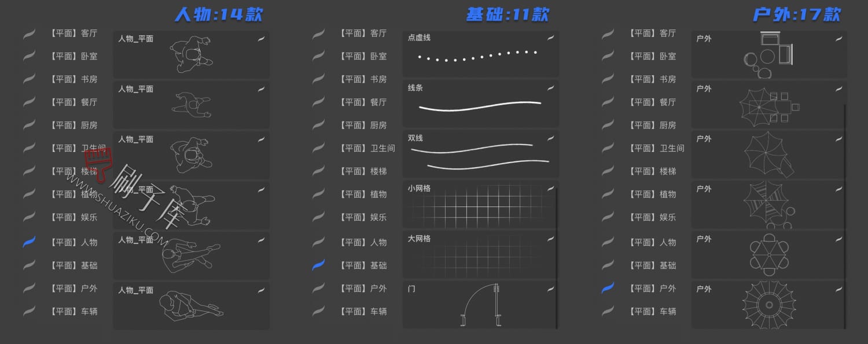The image size is (868, 344).
Task: Select the 【平面】卧室 brush set label
Action: tap(72, 56)
